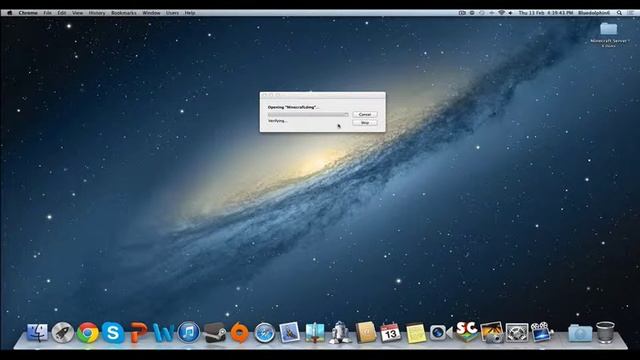Click the verification progress bar
This screenshot has height=360, width=640.
(x=308, y=115)
